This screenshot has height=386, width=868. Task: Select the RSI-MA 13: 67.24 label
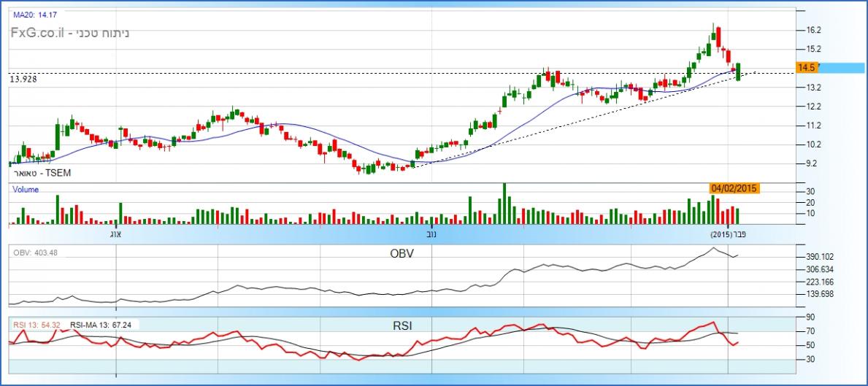(x=102, y=325)
